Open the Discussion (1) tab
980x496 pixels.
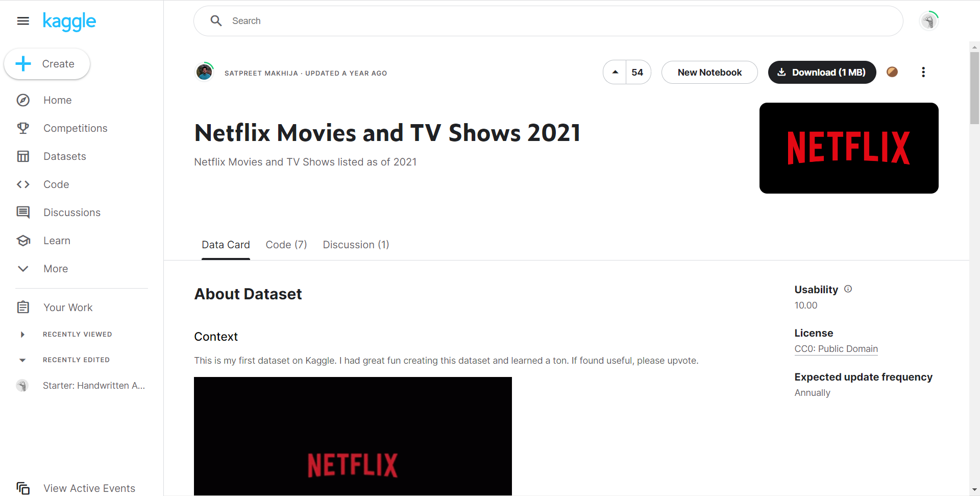click(x=356, y=245)
